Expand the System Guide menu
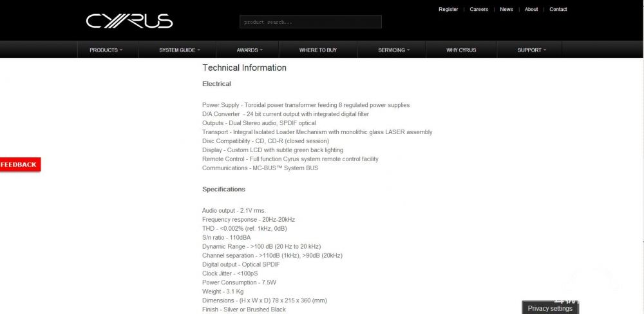The image size is (644, 314). (x=180, y=50)
